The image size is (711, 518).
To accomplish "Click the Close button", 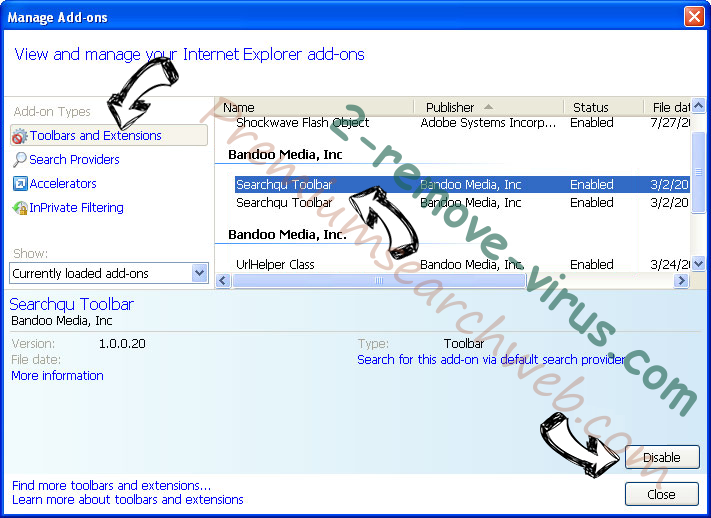I will pos(662,494).
